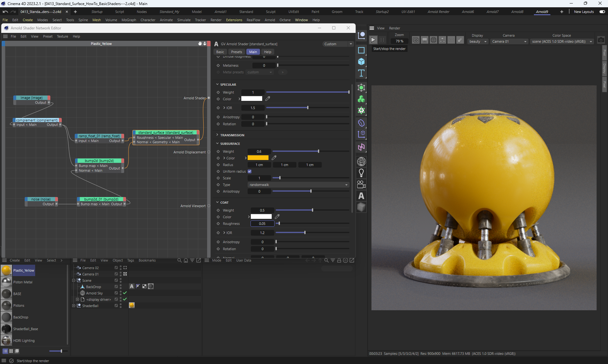Open the MoGraph menu
The width and height of the screenshot is (608, 364).
pos(129,20)
